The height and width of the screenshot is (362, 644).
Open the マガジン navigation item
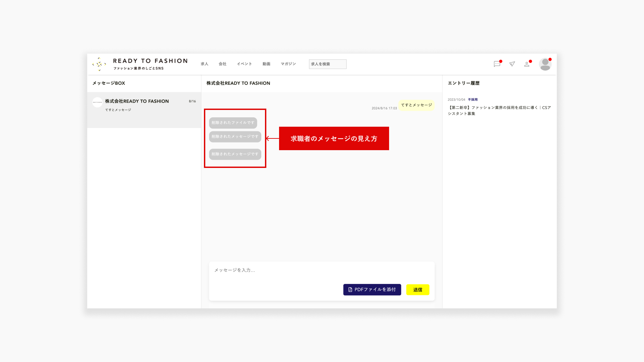pyautogui.click(x=288, y=64)
